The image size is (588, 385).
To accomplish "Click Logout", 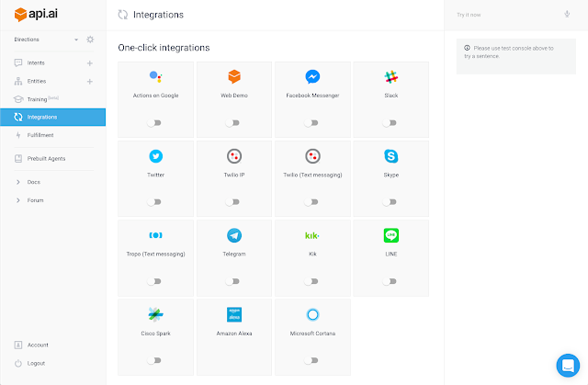I will click(x=36, y=363).
